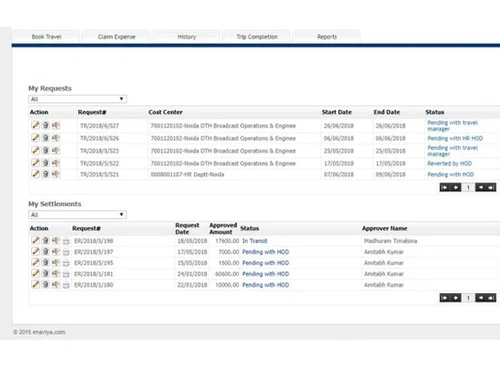Click the 'In Transit' status link
The height and width of the screenshot is (375, 500).
tap(255, 241)
